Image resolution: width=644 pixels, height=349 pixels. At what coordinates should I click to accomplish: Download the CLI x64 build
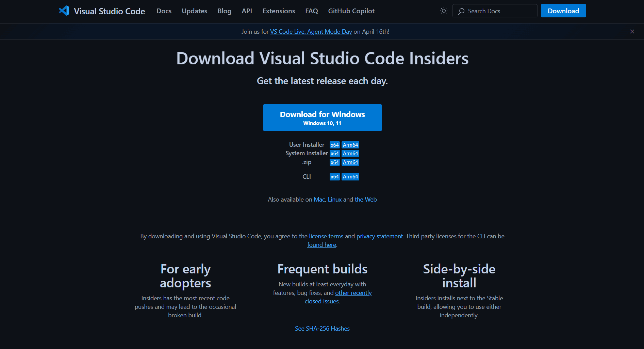(x=335, y=177)
